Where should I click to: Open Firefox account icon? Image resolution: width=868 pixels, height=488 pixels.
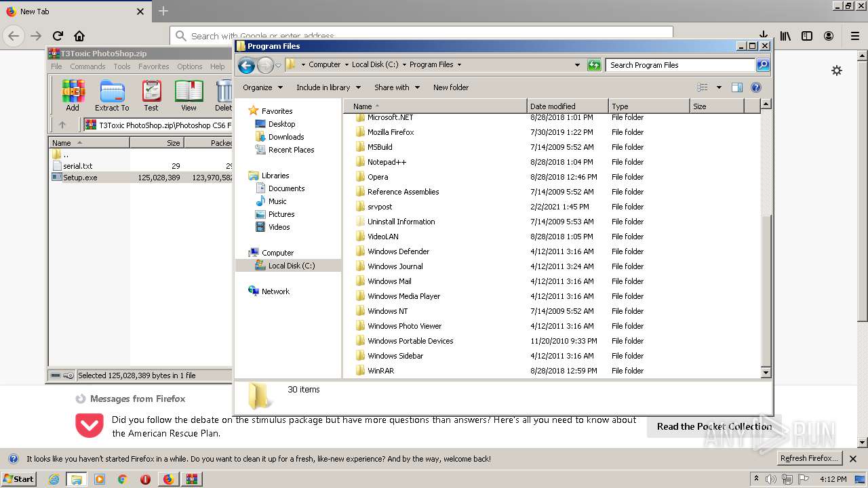coord(829,36)
